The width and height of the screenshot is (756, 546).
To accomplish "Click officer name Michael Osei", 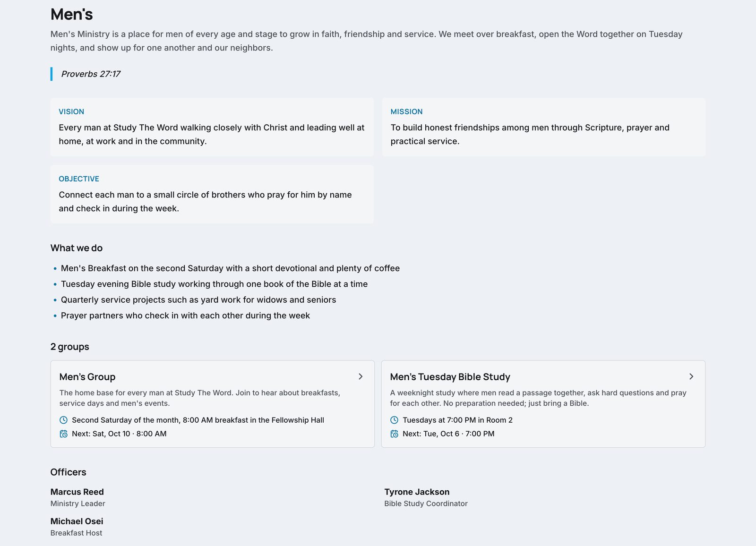I will tap(77, 521).
